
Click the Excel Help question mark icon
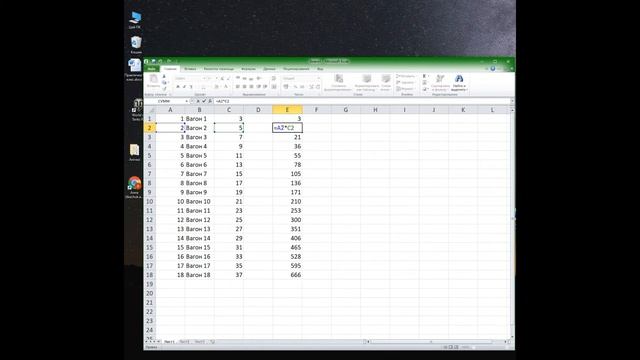493,69
